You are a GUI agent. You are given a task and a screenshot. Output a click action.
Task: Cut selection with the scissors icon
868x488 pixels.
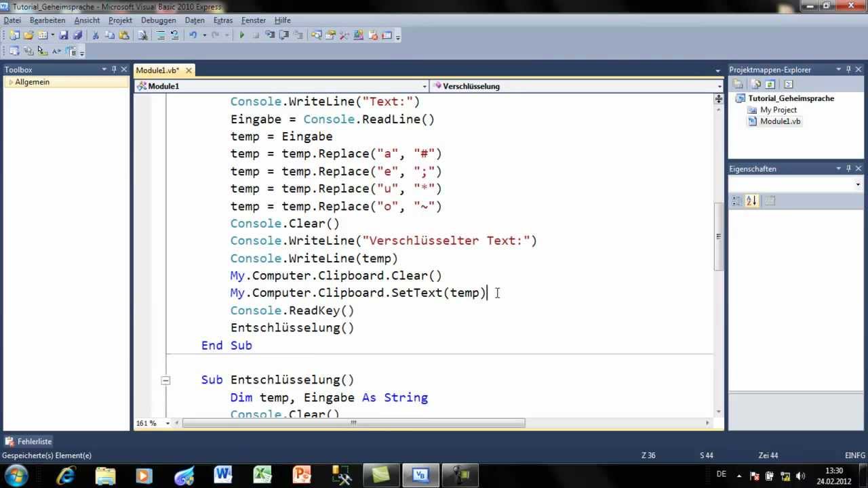tap(95, 35)
